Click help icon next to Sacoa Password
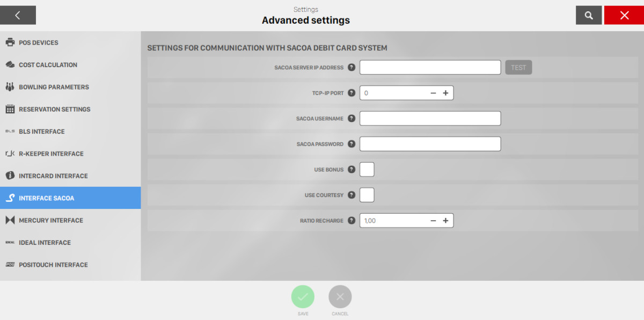The height and width of the screenshot is (320, 644). pos(352,144)
